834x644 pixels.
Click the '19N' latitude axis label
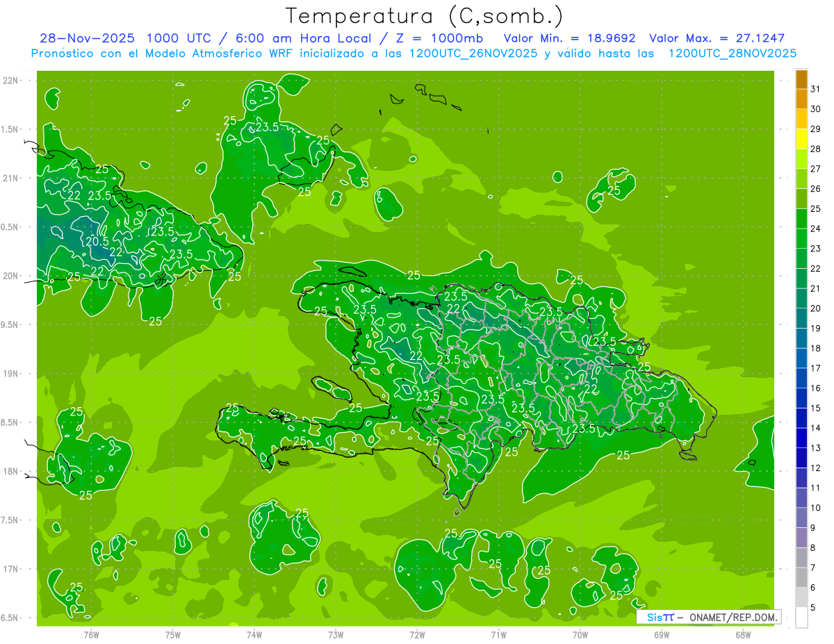(12, 373)
